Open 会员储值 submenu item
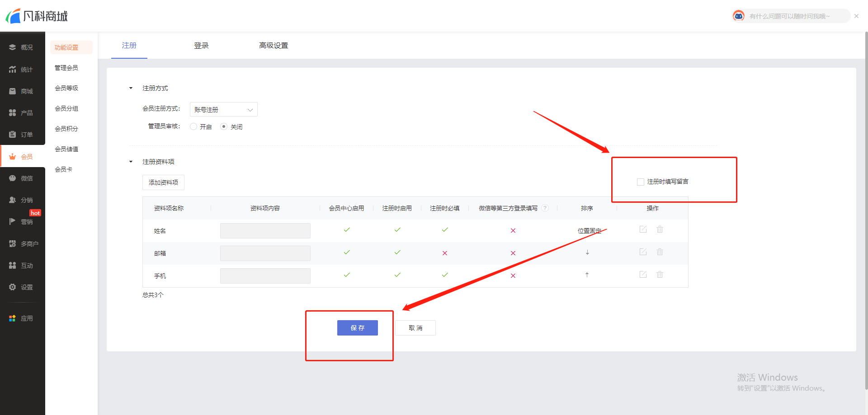Image resolution: width=868 pixels, height=415 pixels. 66,149
